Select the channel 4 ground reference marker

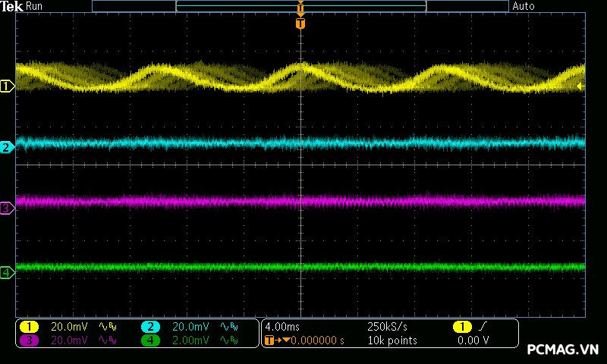coord(7,272)
